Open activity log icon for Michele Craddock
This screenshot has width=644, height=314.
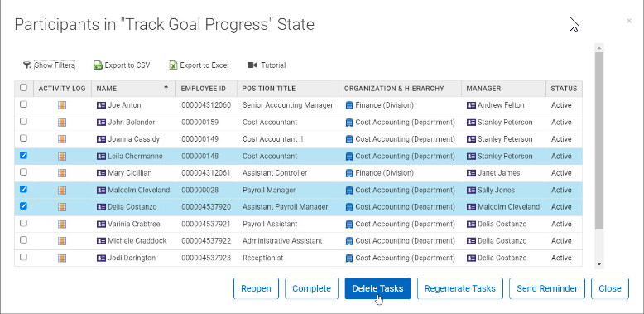[x=62, y=241]
